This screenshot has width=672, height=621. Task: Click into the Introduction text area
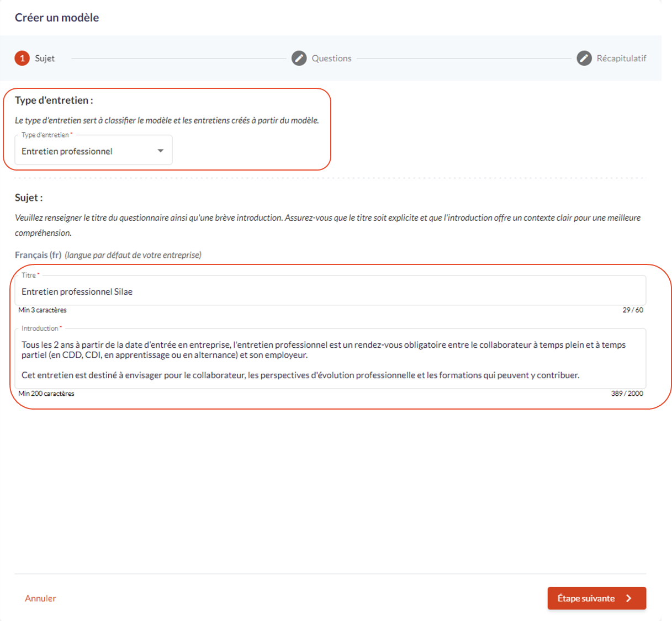(330, 359)
